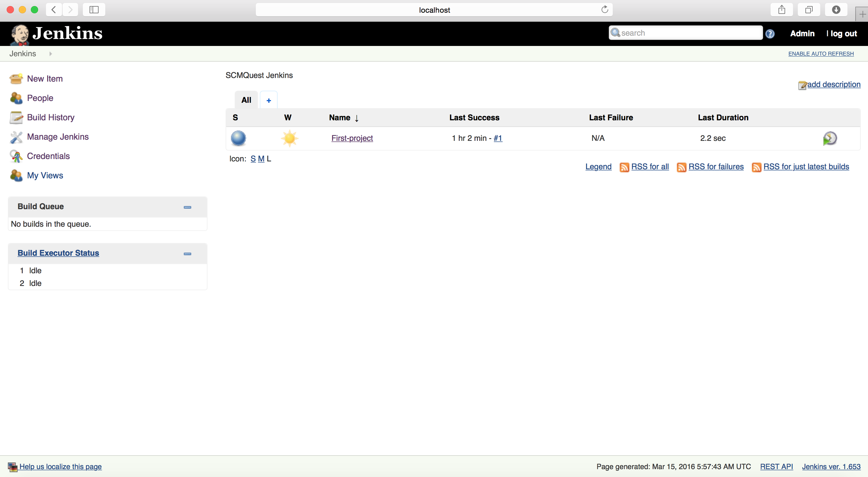Image resolution: width=868 pixels, height=477 pixels.
Task: Click the search help question mark icon
Action: (x=770, y=34)
